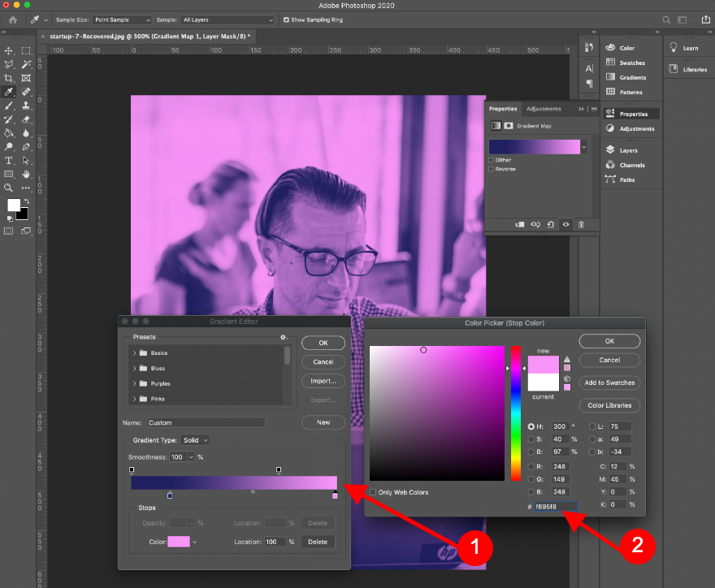Click Add to Swatches button
The height and width of the screenshot is (588, 715).
[x=609, y=383]
